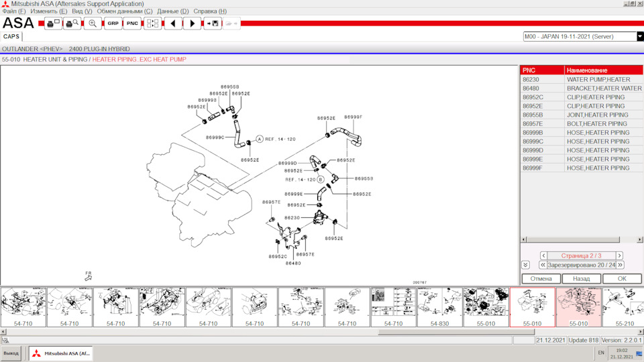
Task: Click the Отмена button
Action: [541, 279]
